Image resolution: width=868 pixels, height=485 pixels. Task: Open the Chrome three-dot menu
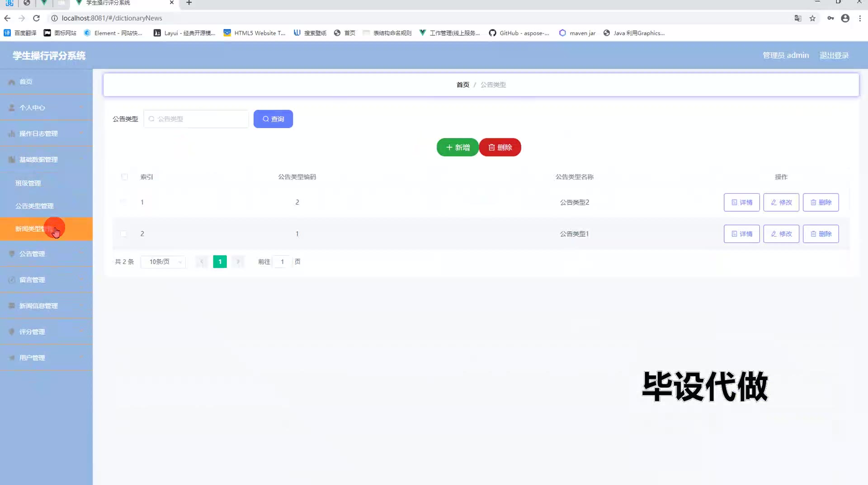[x=860, y=18]
